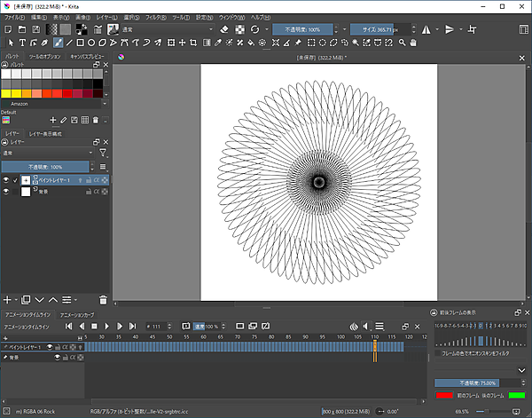
Task: Toggle eraser mode icon in the toolbar
Action: (x=224, y=29)
